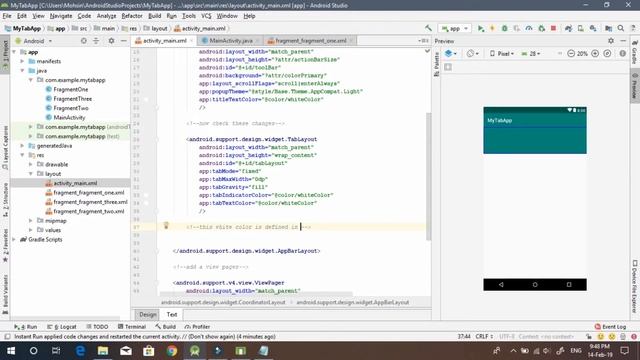Open the design surface layers dropdown
Image resolution: width=640 pixels, height=360 pixels.
click(x=451, y=53)
